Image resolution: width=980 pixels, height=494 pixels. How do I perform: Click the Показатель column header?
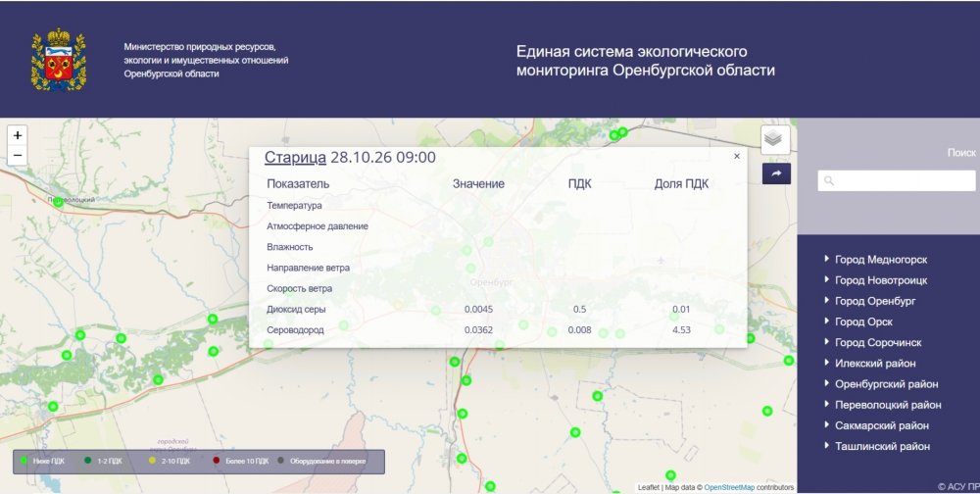[298, 184]
